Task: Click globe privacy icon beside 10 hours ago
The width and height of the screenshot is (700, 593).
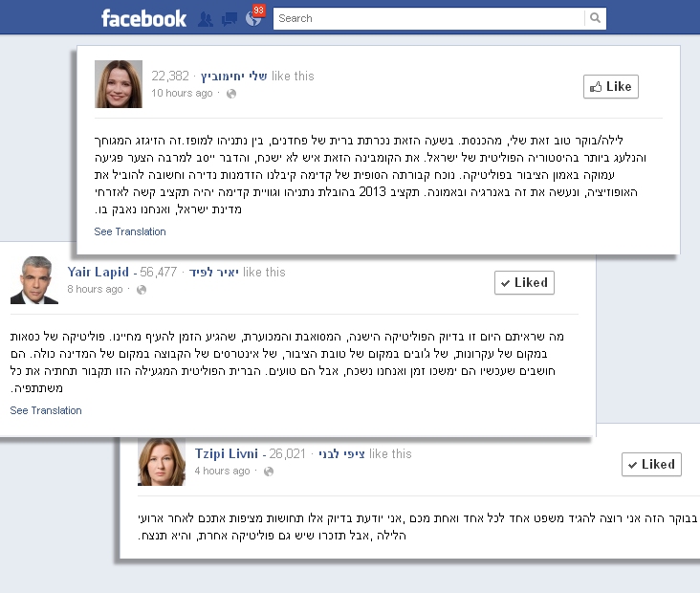Action: point(231,94)
